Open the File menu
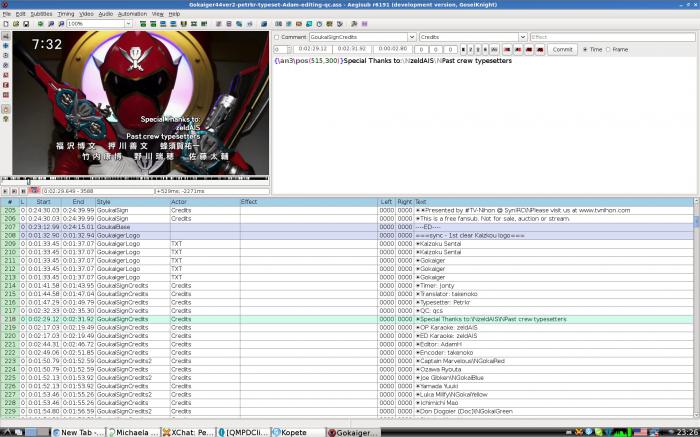Viewport: 700px width, 437px height. (x=6, y=14)
